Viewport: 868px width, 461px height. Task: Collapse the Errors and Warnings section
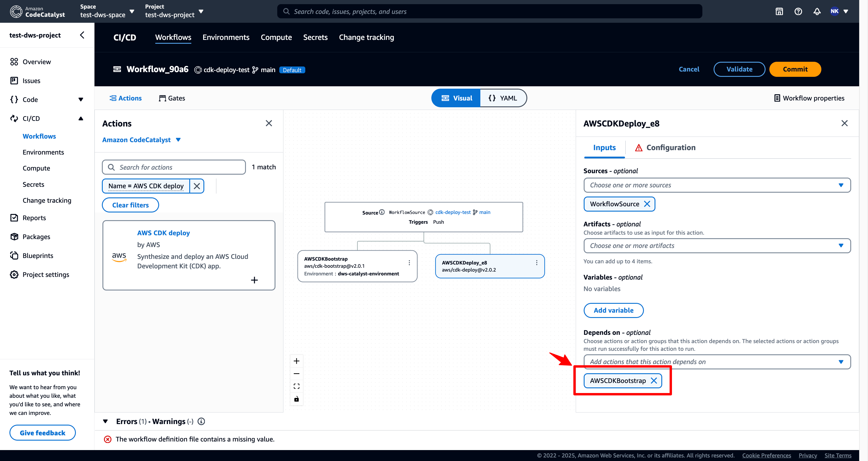[x=105, y=421]
